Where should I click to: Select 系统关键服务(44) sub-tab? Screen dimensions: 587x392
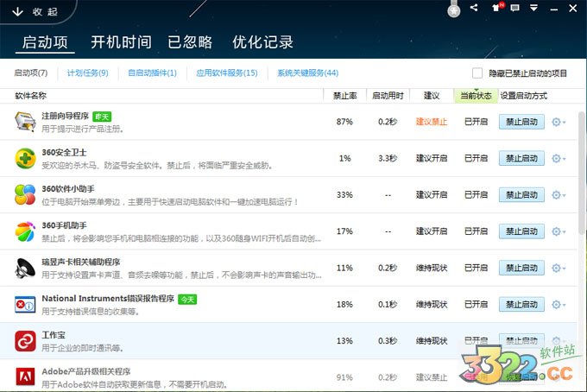307,73
